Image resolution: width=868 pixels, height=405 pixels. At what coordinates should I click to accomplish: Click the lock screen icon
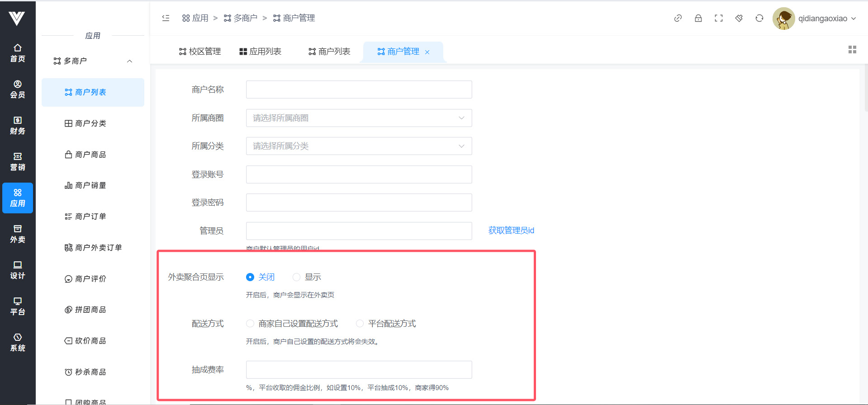[x=698, y=18]
